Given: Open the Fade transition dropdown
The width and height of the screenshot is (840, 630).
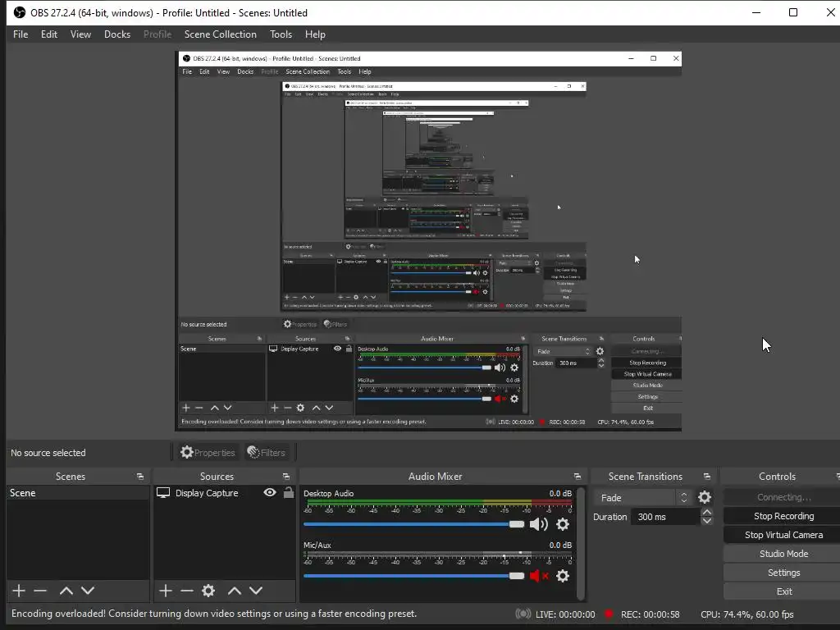Looking at the screenshot, I should 641,498.
